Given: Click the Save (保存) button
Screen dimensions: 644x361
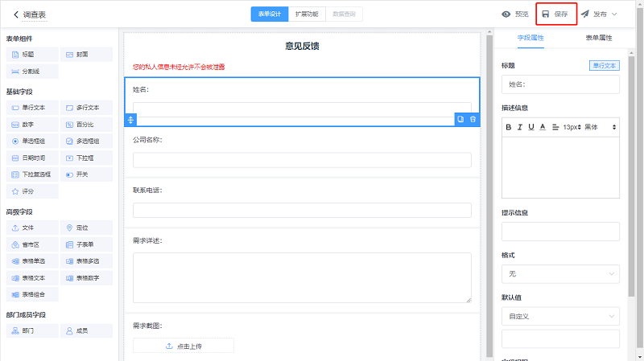Looking at the screenshot, I should [555, 14].
